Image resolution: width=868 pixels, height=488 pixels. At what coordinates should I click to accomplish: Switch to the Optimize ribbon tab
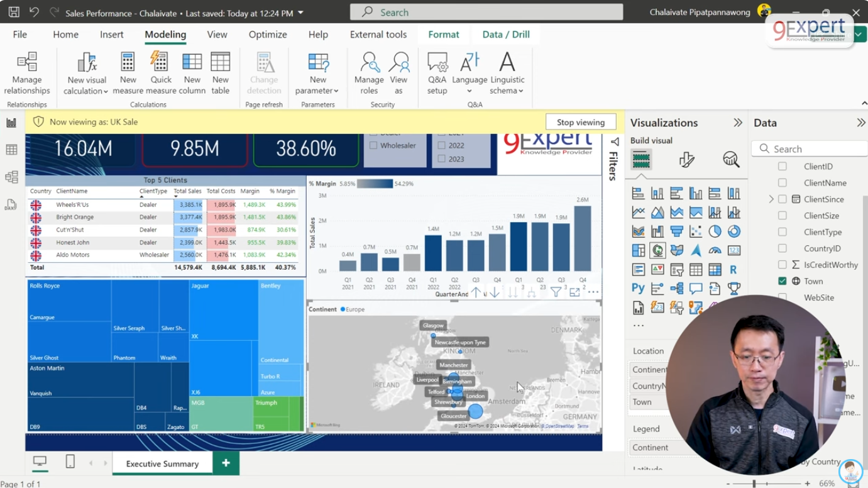[x=268, y=35]
